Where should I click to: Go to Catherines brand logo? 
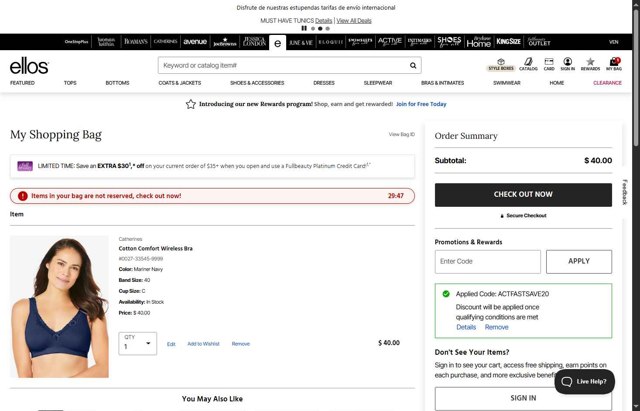[165, 42]
